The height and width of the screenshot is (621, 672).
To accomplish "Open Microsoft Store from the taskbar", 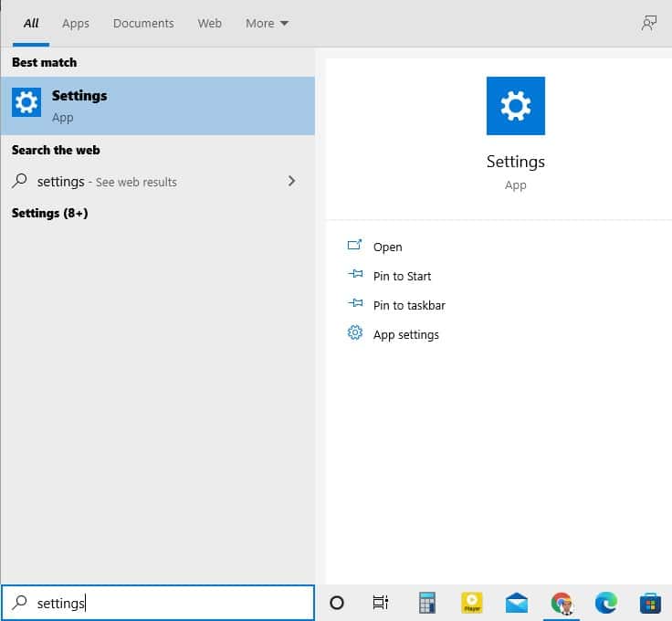I will 650,603.
